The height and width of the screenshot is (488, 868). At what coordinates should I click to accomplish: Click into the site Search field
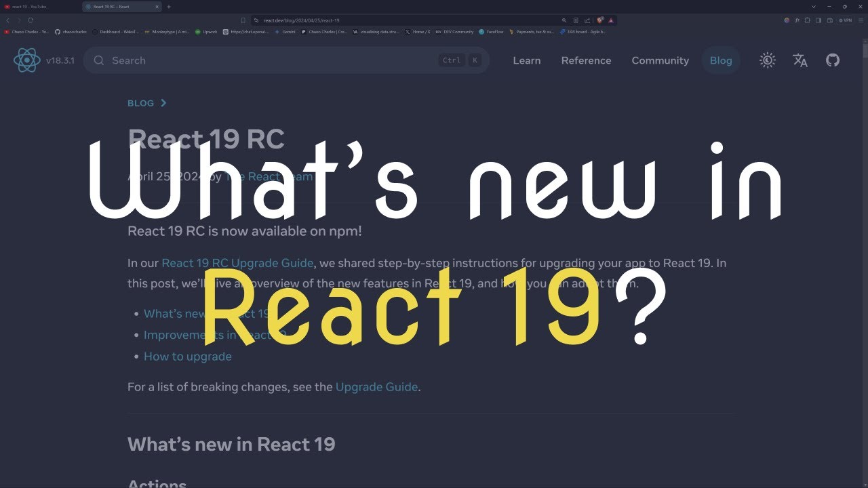[x=286, y=60]
